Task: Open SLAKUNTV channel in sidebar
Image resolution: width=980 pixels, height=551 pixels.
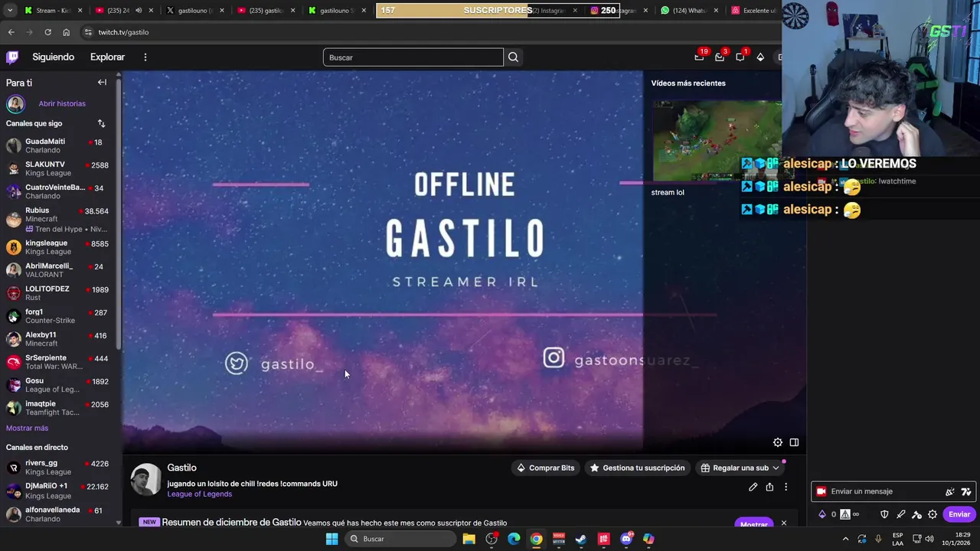Action: click(60, 169)
